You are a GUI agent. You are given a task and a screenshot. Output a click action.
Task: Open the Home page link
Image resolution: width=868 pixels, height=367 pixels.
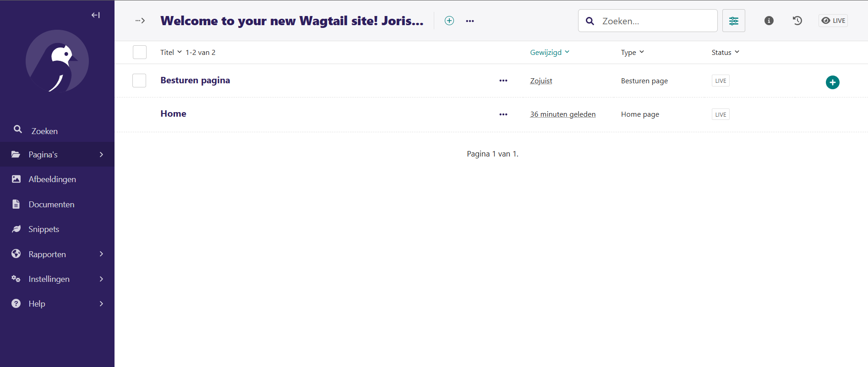pos(173,114)
